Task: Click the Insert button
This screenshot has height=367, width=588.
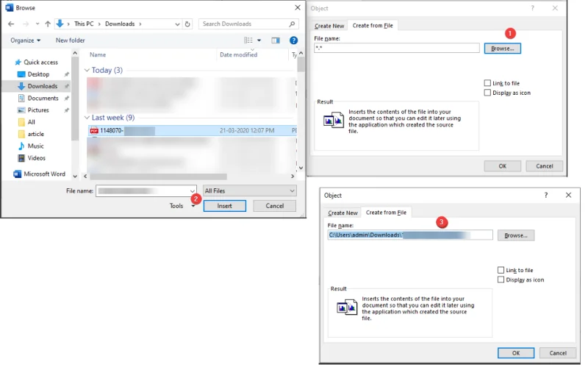Action: 225,206
